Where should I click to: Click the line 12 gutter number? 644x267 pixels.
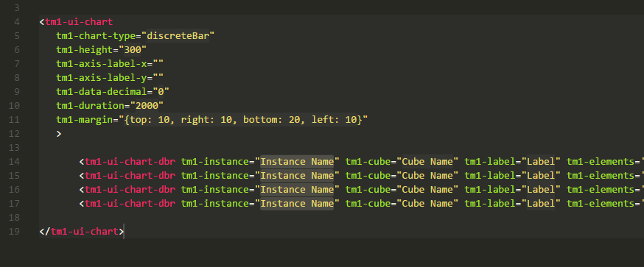[14, 134]
